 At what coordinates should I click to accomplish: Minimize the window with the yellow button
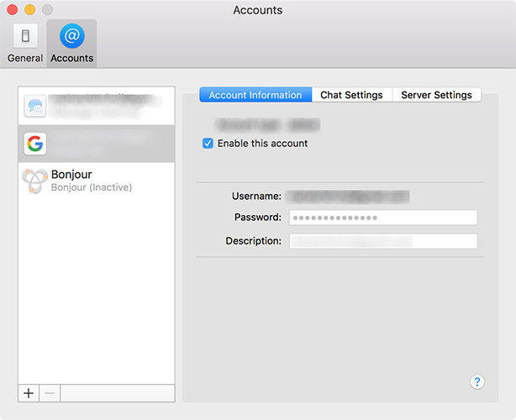point(29,11)
